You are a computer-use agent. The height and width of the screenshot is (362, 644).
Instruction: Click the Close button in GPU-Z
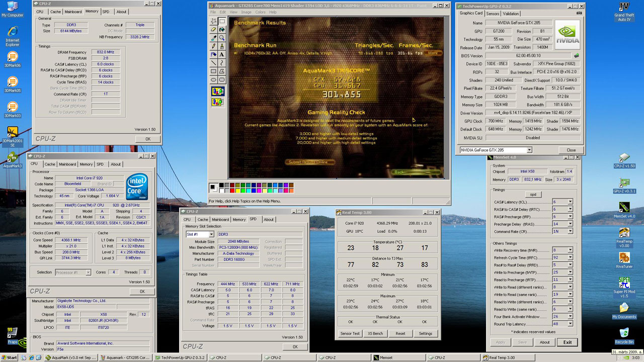(x=571, y=150)
